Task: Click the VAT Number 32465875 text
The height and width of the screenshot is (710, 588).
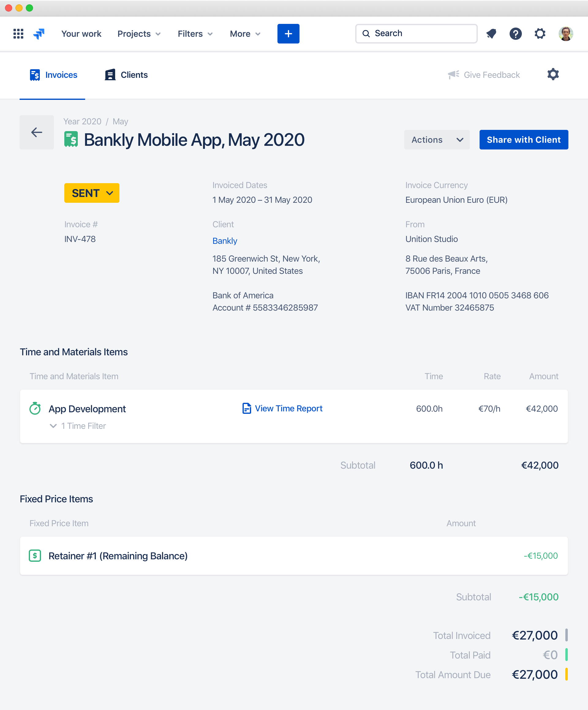Action: pyautogui.click(x=450, y=308)
